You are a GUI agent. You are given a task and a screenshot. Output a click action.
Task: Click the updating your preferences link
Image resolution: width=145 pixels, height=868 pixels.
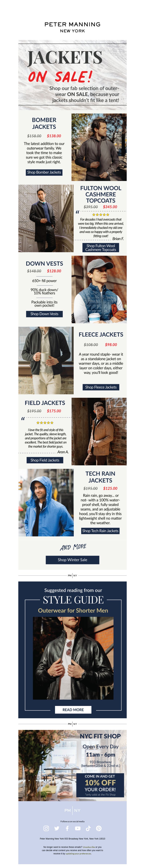78,853
